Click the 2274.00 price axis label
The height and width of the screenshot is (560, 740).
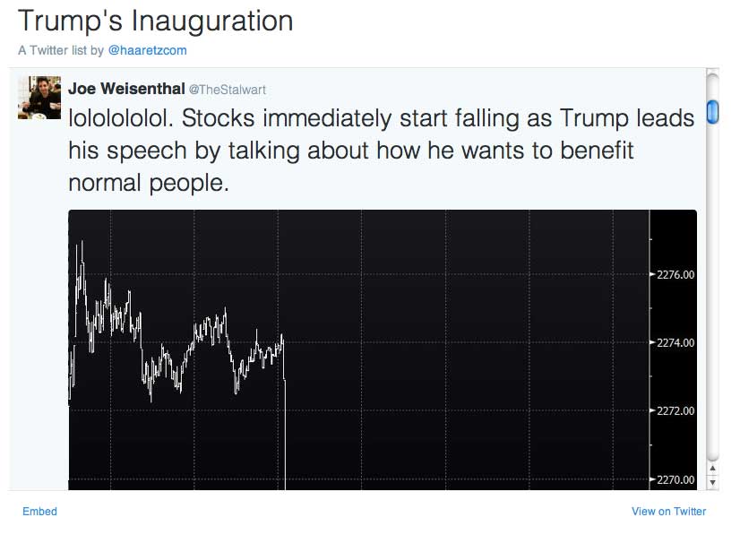(675, 342)
